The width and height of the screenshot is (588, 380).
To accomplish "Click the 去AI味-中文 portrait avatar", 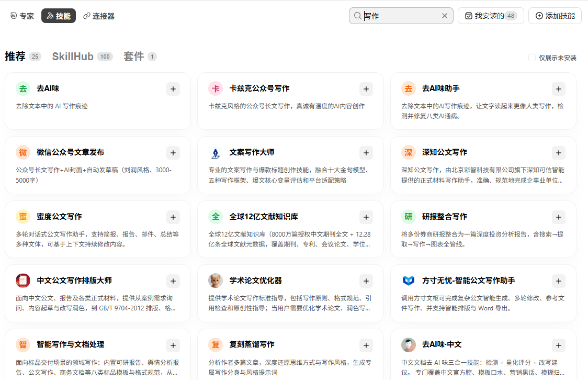I will point(409,345).
